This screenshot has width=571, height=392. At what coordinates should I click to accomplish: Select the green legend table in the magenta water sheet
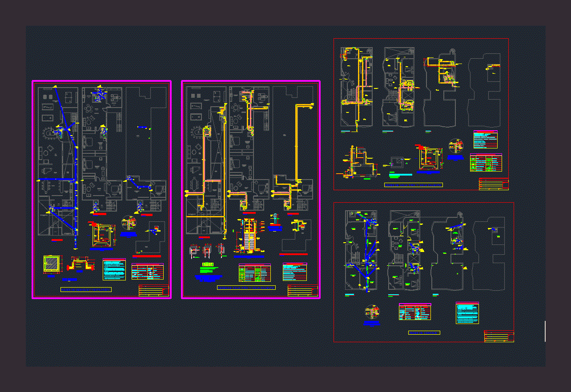[x=255, y=273]
